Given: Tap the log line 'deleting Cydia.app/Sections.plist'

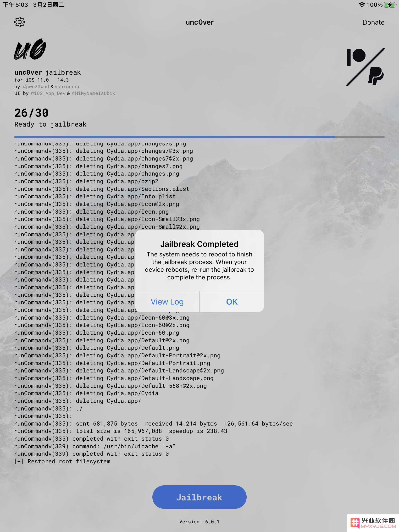Looking at the screenshot, I should (102, 189).
